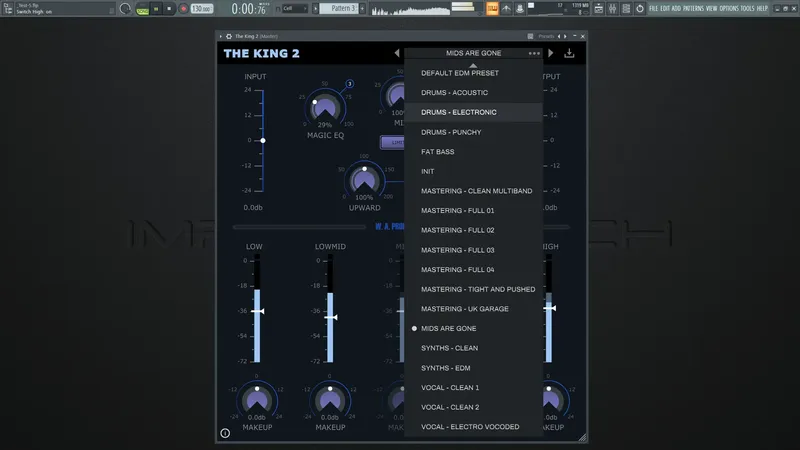800x450 pixels.
Task: Click the INPUT gain slider handle
Action: click(263, 140)
